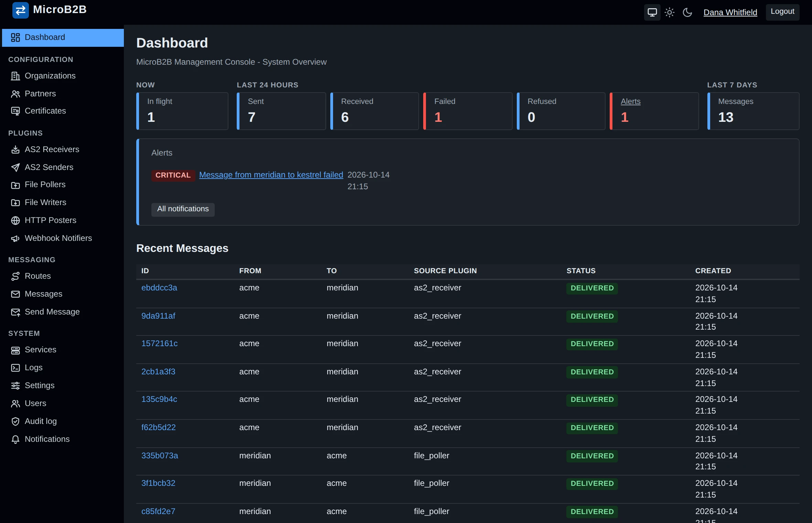Enable dark theme moon icon

click(x=687, y=13)
